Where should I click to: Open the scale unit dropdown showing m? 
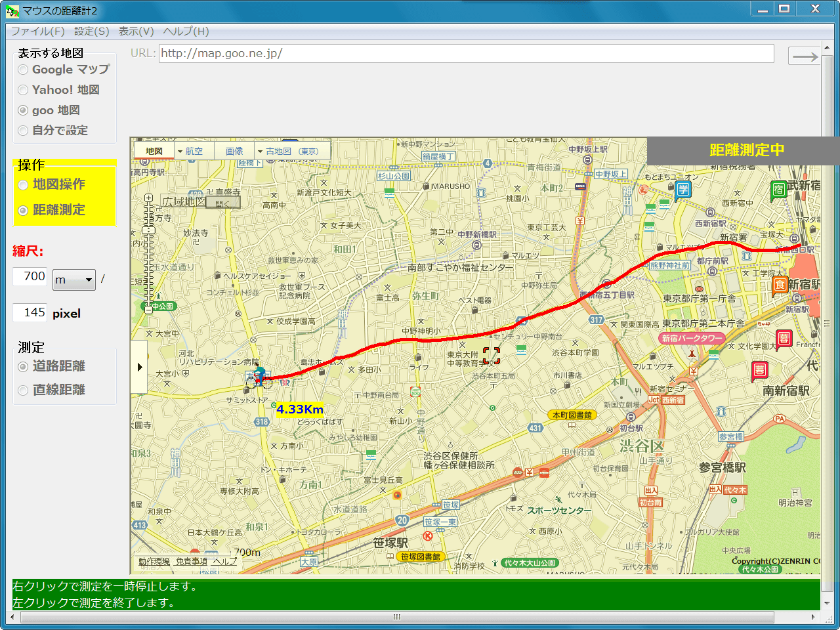[x=74, y=280]
